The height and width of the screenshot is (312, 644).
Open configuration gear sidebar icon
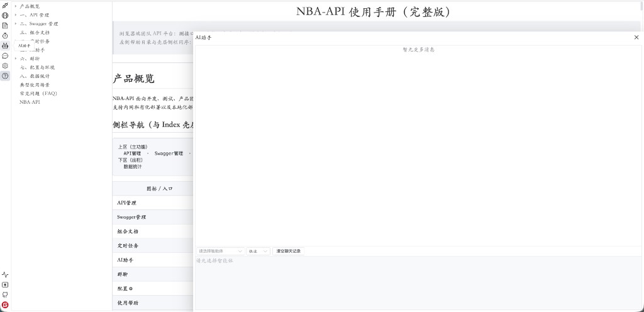point(5,65)
